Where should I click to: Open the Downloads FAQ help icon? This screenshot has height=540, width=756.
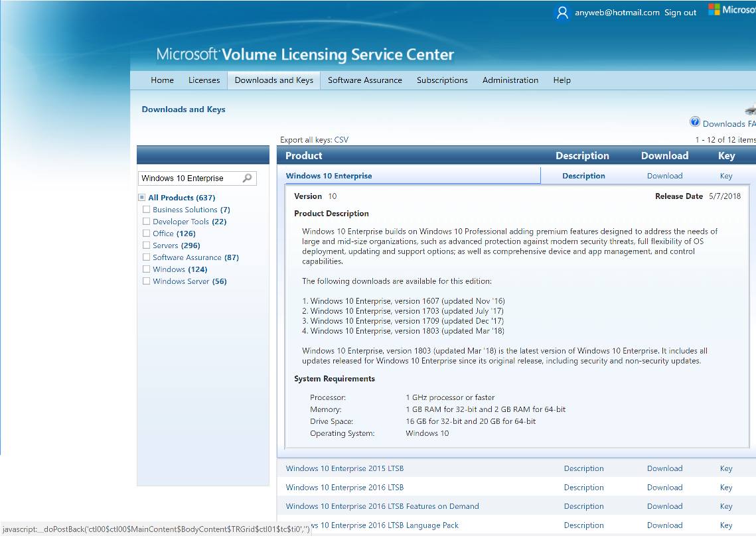[x=695, y=122]
